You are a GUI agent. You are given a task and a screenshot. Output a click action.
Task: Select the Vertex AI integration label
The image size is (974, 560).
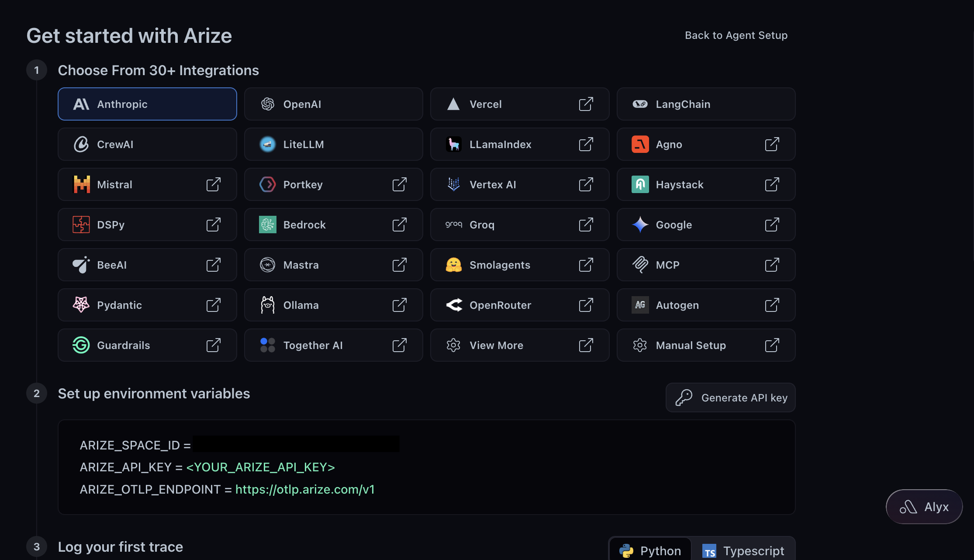click(493, 184)
